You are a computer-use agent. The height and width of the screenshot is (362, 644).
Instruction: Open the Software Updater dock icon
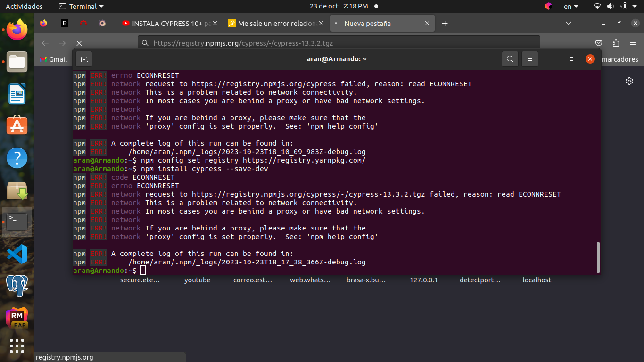tap(17, 190)
